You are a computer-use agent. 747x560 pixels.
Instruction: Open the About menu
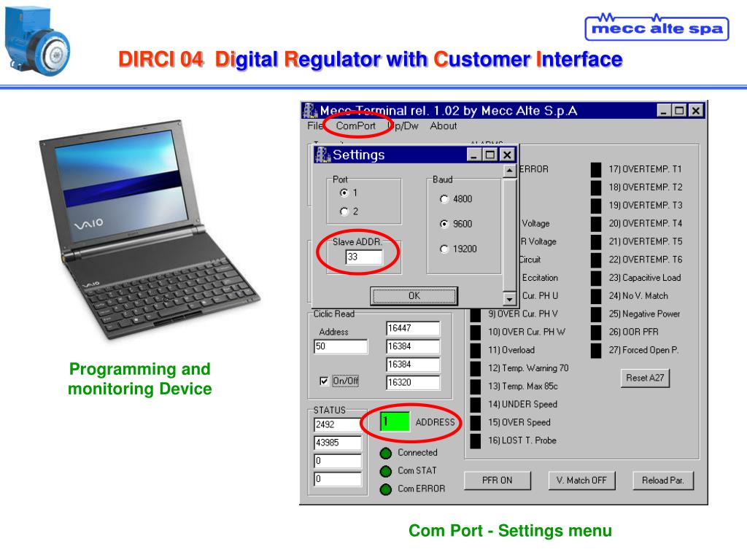click(x=443, y=125)
